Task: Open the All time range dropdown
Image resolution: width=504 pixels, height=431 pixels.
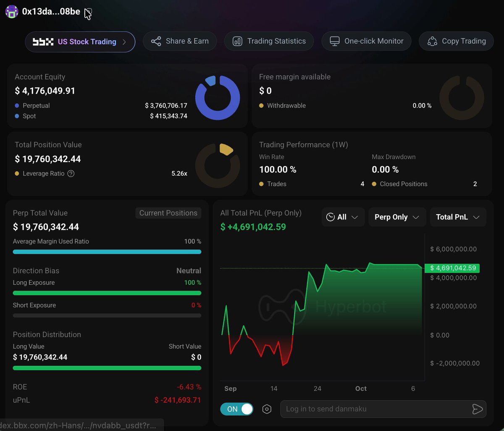Action: [x=343, y=217]
